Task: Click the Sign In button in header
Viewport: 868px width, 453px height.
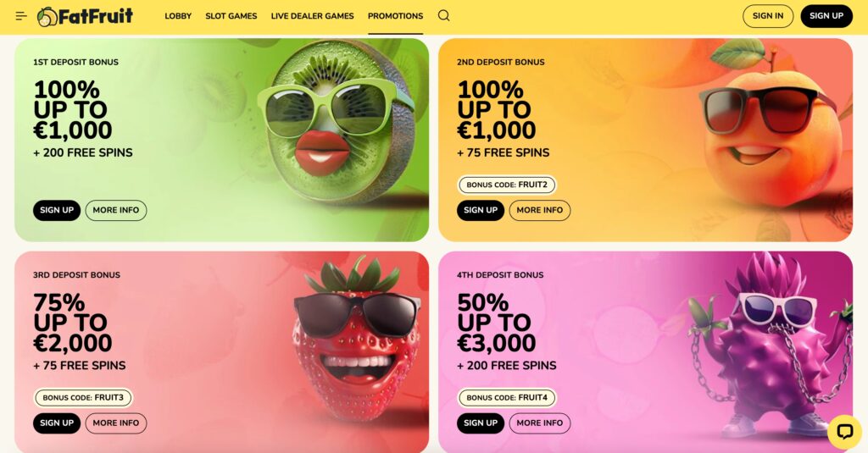Action: tap(768, 16)
